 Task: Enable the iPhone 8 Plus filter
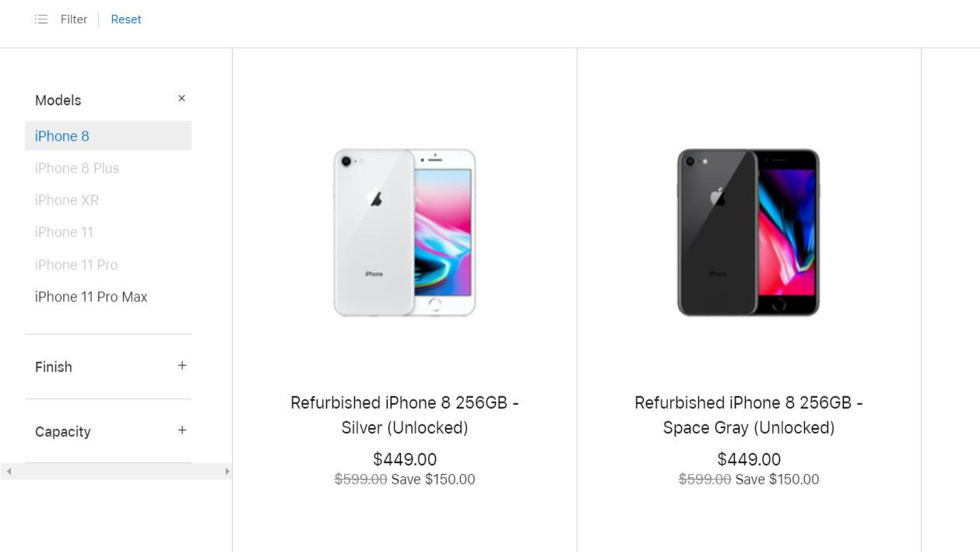[x=76, y=167]
